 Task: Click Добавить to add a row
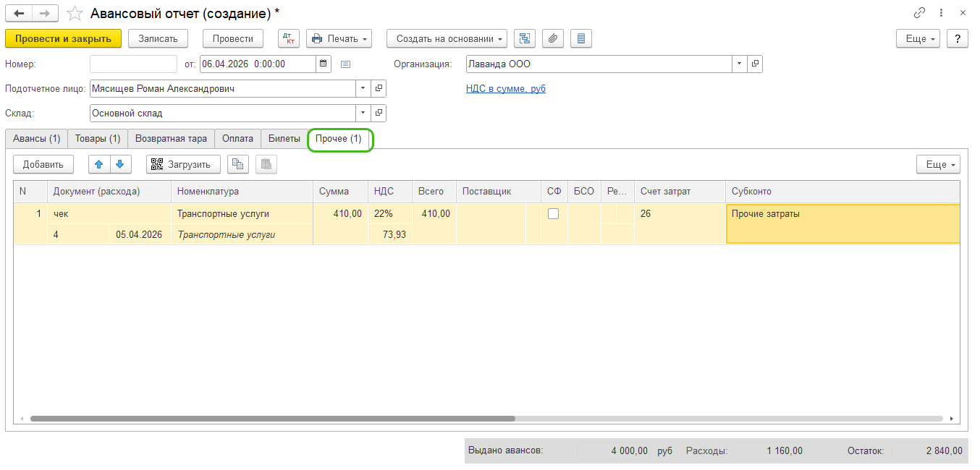pos(43,164)
